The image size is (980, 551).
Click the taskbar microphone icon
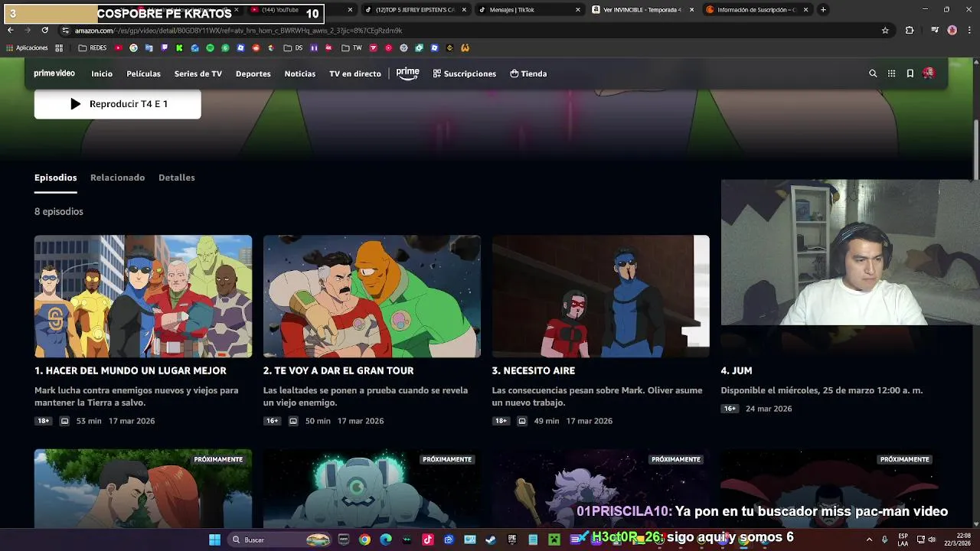885,540
